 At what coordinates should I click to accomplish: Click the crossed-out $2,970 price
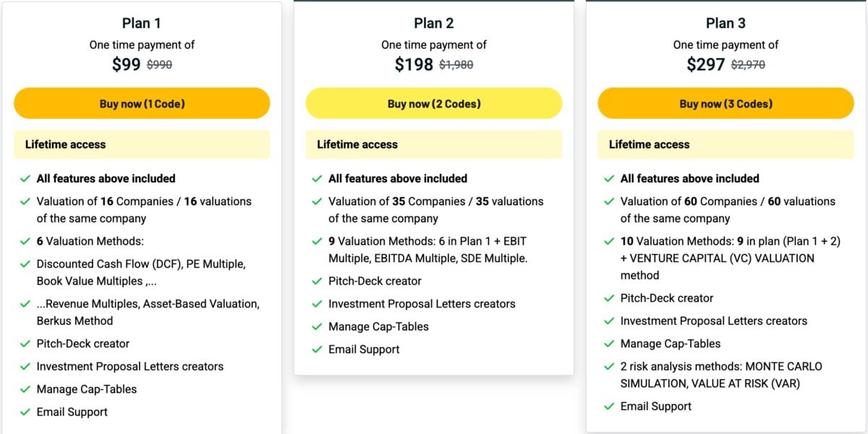coord(748,65)
